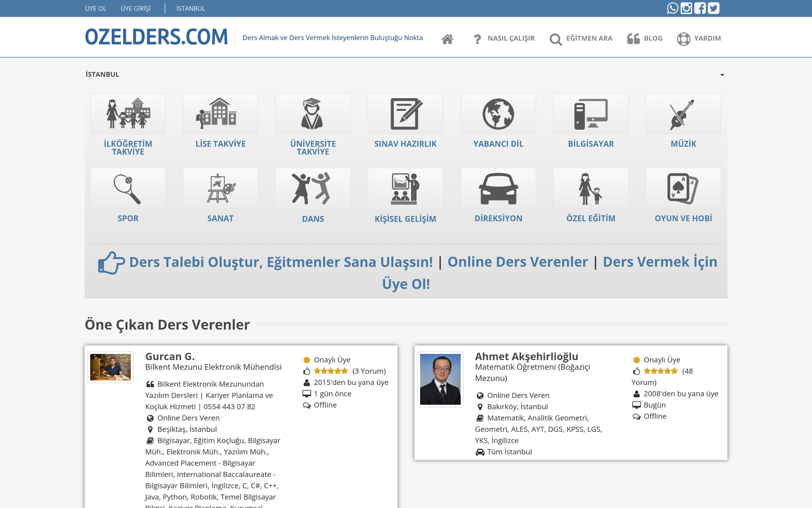The height and width of the screenshot is (508, 812).
Task: Click the Kişisel Gelişim presentation icon
Action: pyautogui.click(x=405, y=189)
